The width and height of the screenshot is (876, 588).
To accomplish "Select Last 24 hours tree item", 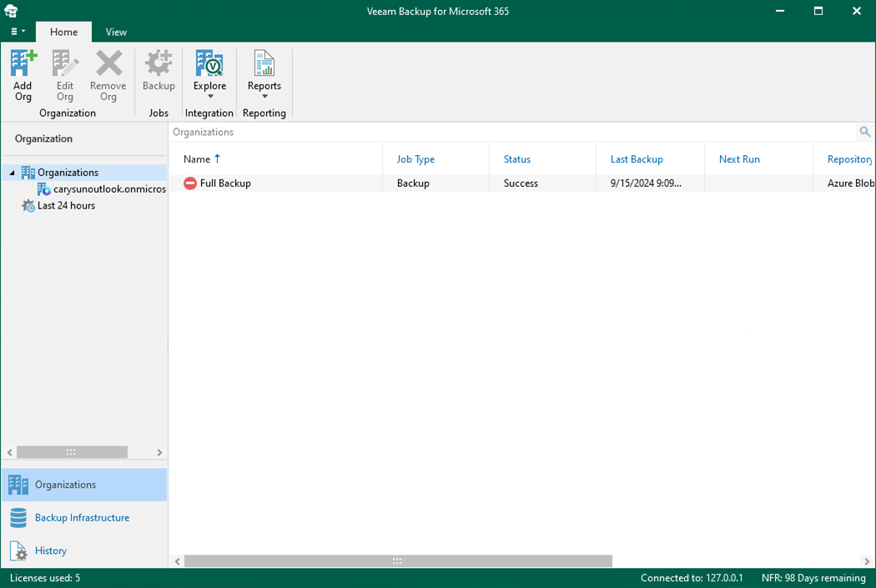I will point(66,206).
